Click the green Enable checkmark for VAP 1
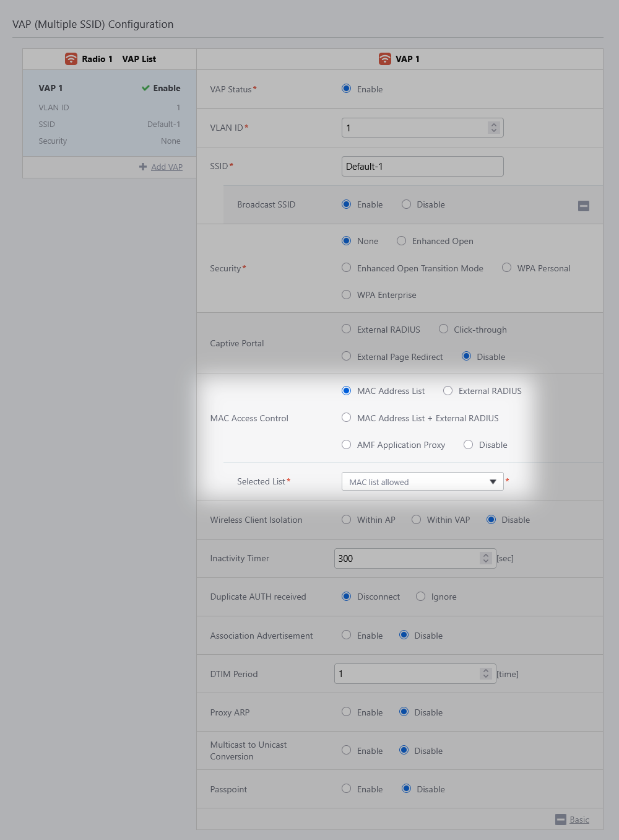 tap(145, 88)
